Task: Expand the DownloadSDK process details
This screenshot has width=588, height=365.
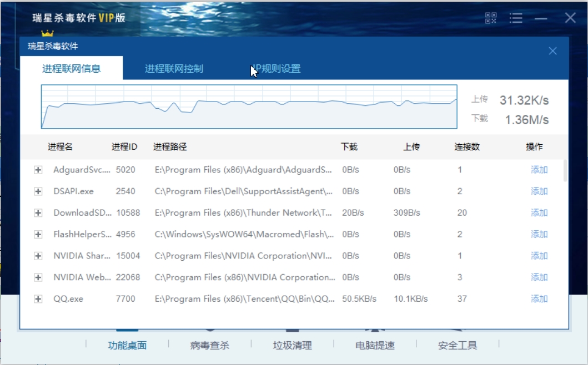Action: [x=38, y=213]
